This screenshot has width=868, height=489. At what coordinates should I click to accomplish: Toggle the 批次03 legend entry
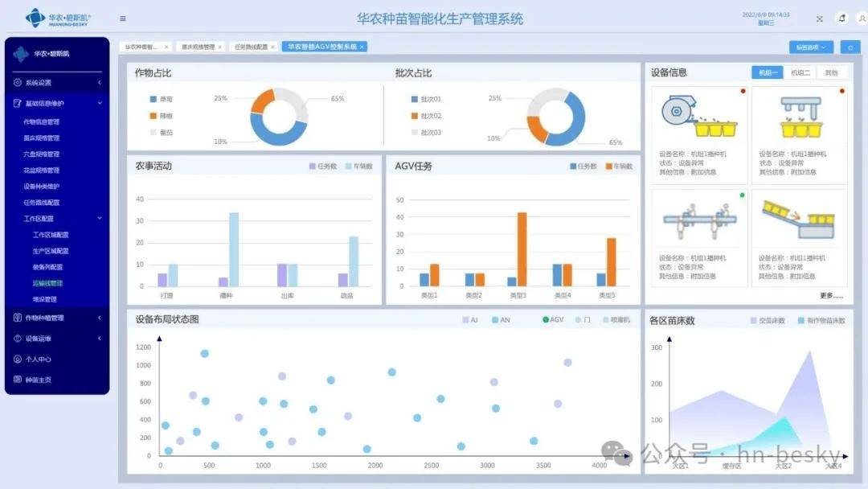426,133
